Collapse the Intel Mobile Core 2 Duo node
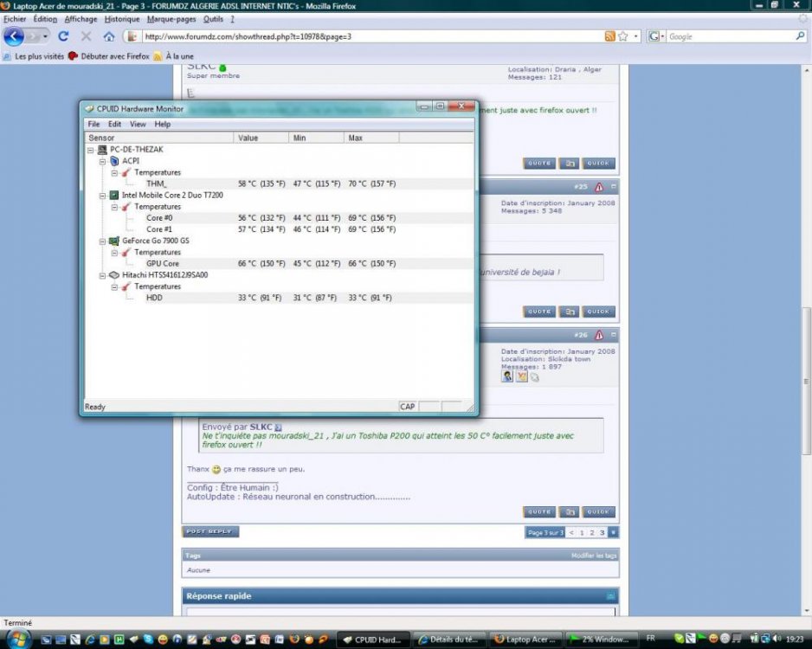 click(103, 196)
